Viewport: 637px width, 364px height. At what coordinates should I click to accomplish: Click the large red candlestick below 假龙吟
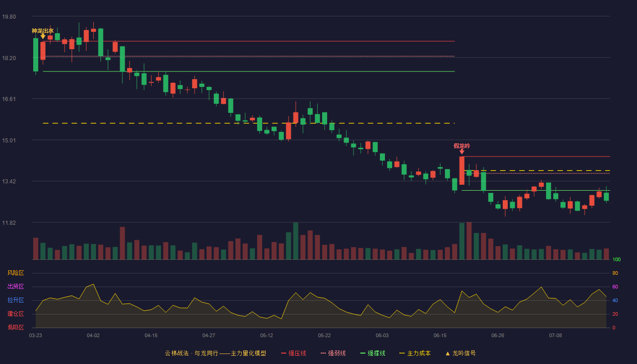click(x=462, y=171)
